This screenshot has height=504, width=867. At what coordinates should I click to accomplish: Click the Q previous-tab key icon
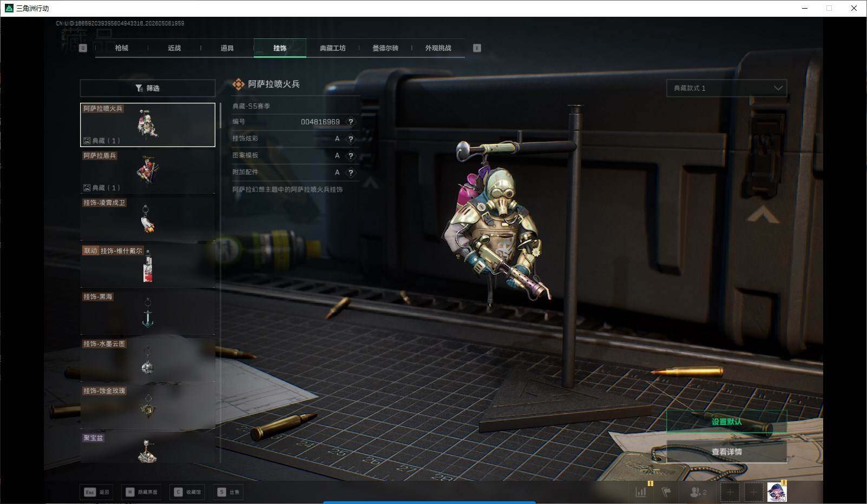[x=83, y=48]
